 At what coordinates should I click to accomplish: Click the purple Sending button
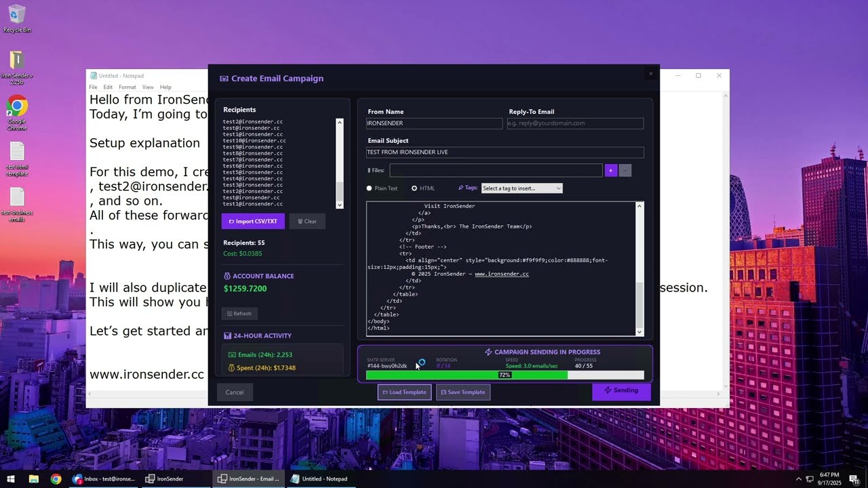click(621, 390)
